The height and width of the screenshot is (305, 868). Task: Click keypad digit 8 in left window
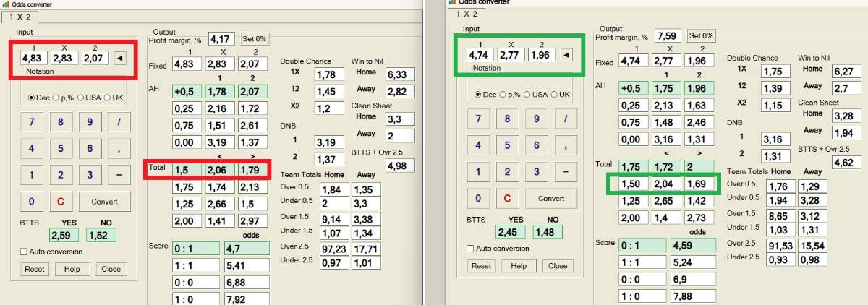click(60, 121)
